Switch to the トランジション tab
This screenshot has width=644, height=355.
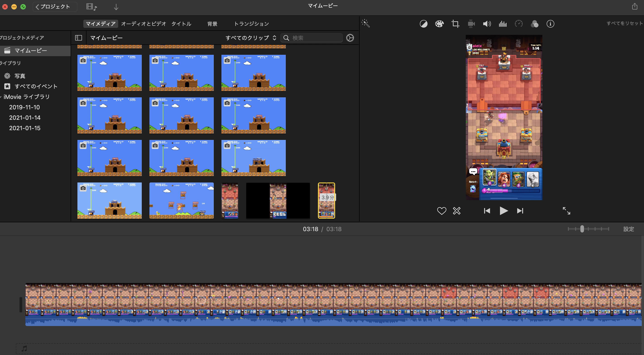coord(251,24)
